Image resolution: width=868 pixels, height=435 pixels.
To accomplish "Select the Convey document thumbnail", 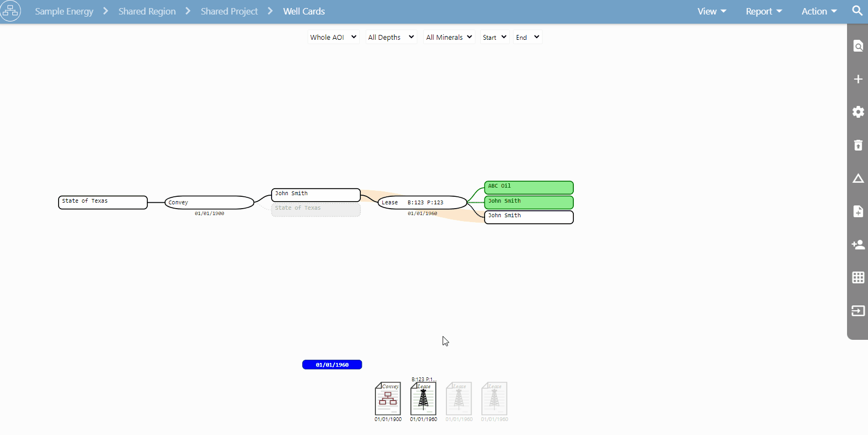I will 388,398.
